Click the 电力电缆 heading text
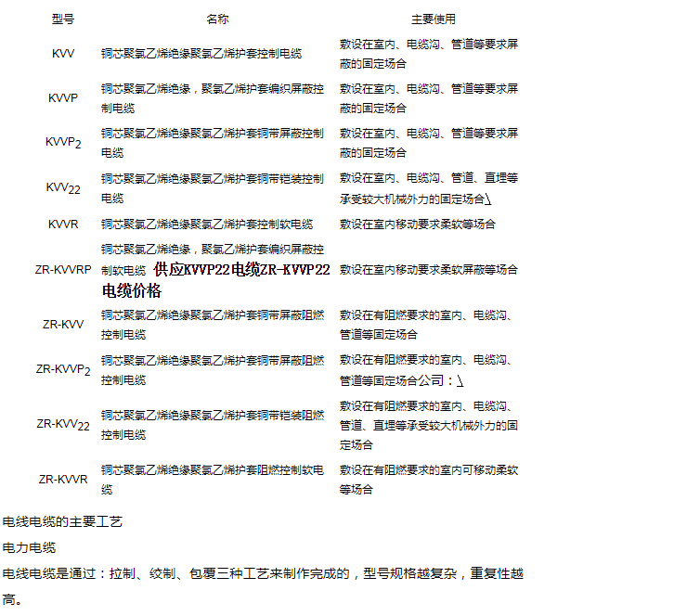The height and width of the screenshot is (616, 674). tap(30, 547)
